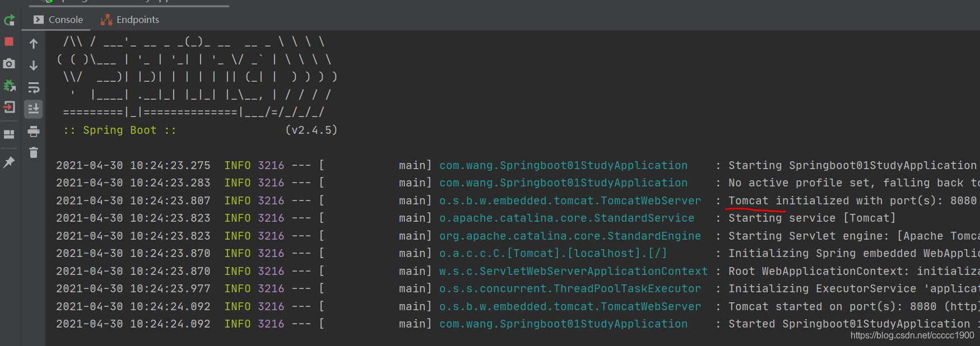Click the timestamp 2021-04-30 10:24:23.977
This screenshot has width=980, height=346.
[x=133, y=289]
